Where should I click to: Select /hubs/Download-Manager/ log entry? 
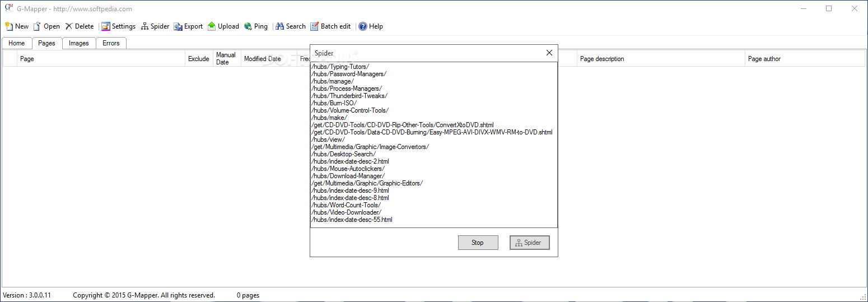coord(348,176)
